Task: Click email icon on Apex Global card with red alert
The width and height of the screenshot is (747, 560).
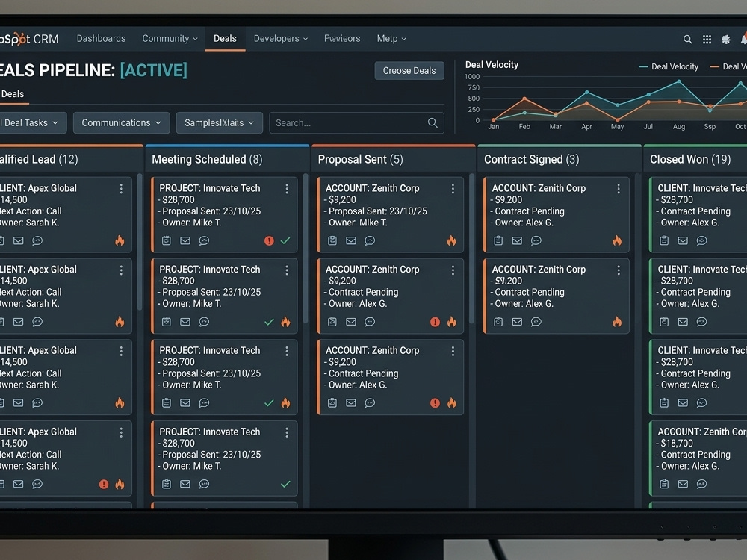Action: tap(19, 484)
